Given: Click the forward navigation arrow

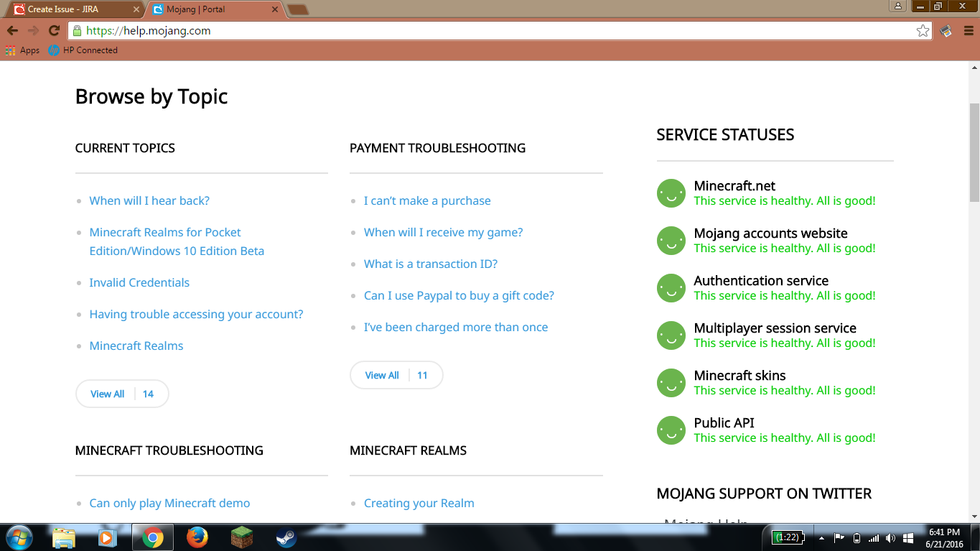Looking at the screenshot, I should 33,31.
